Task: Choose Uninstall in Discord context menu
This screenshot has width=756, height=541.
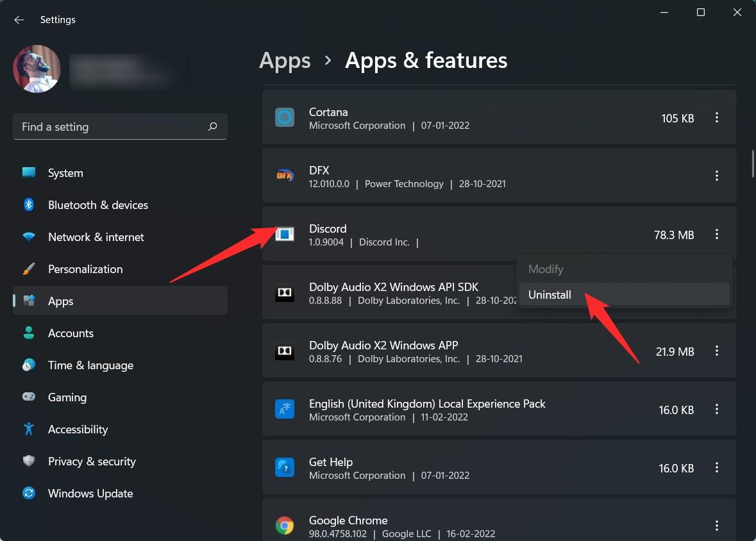Action: [625, 295]
